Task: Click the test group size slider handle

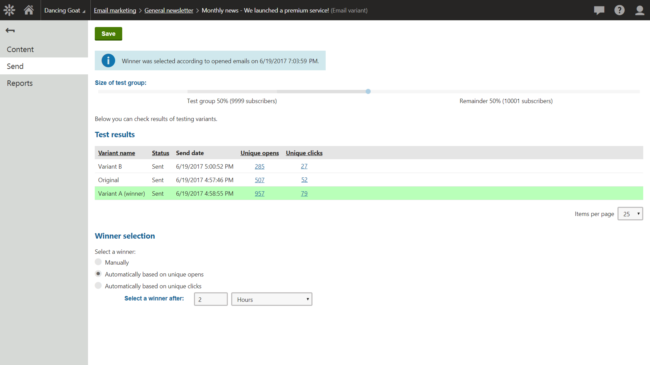Action: point(368,91)
